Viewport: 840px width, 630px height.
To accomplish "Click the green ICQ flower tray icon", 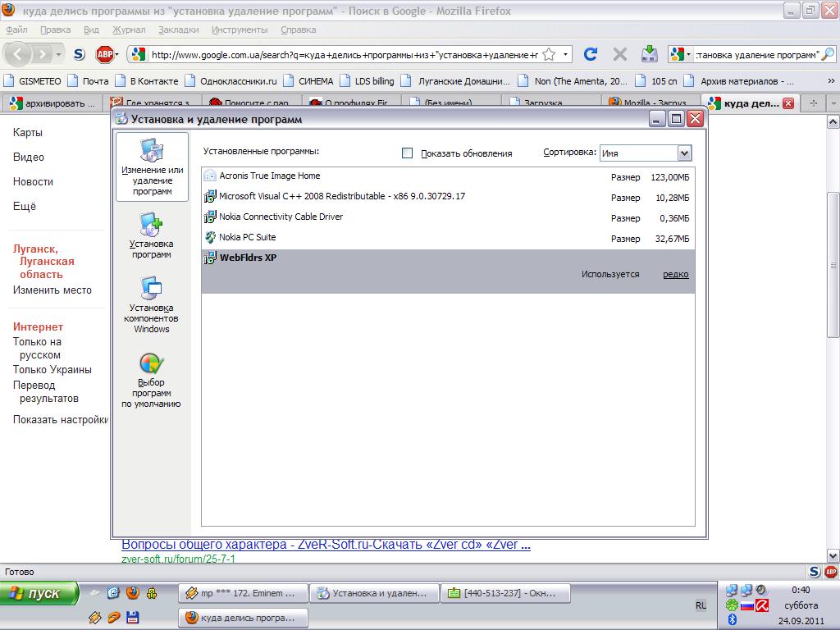I will (732, 605).
